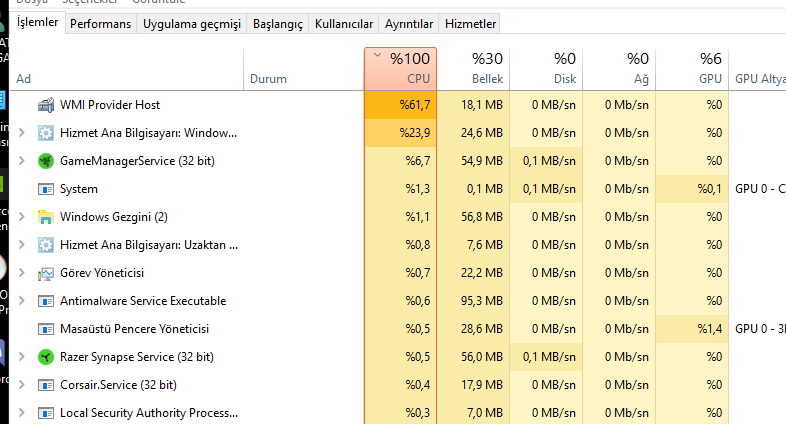The image size is (786, 424).
Task: Click the gear icon of Hizmet Ana Bilgisayarı: Uzaktan row
Action: point(46,245)
